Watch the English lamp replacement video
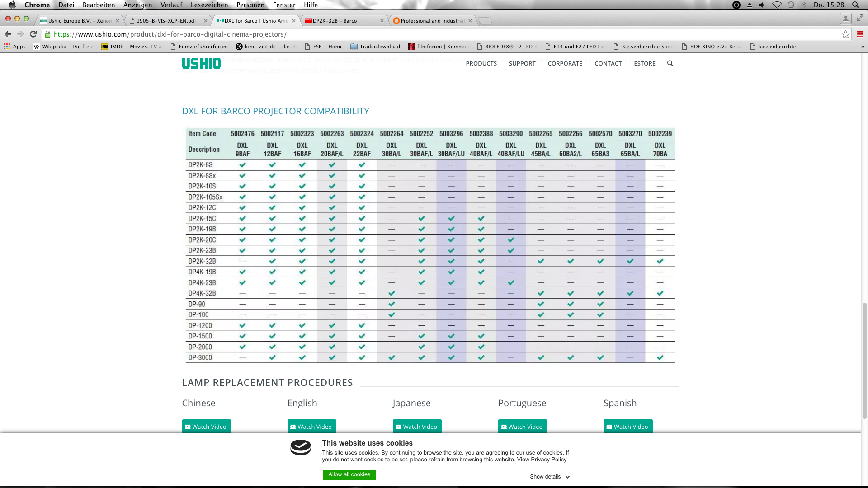 311,427
